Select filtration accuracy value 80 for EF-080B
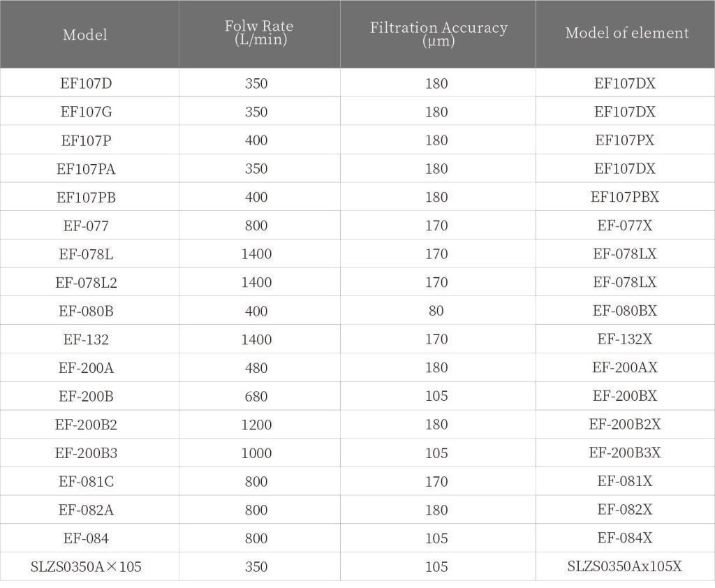Screen dimensions: 715x588 click(436, 311)
